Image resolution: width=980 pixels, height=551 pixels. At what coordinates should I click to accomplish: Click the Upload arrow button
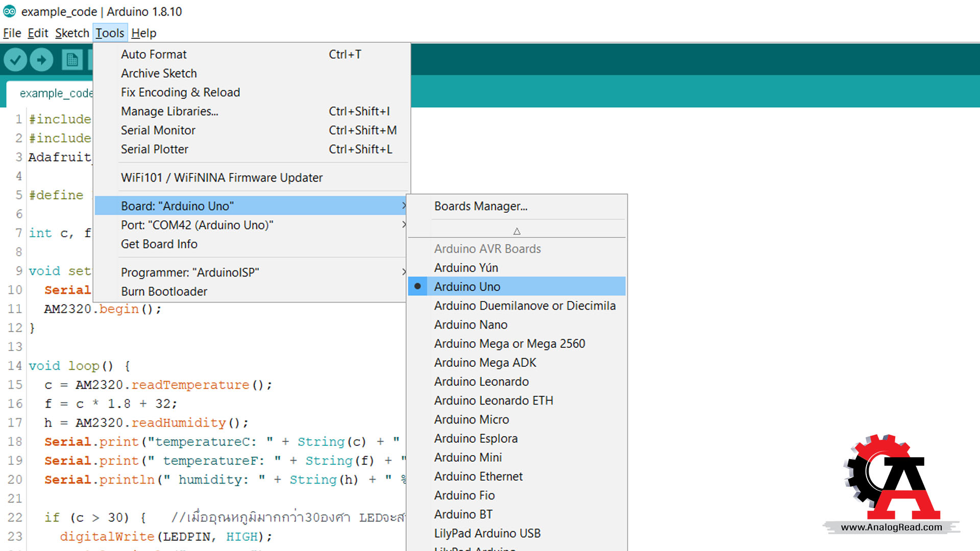coord(42,60)
